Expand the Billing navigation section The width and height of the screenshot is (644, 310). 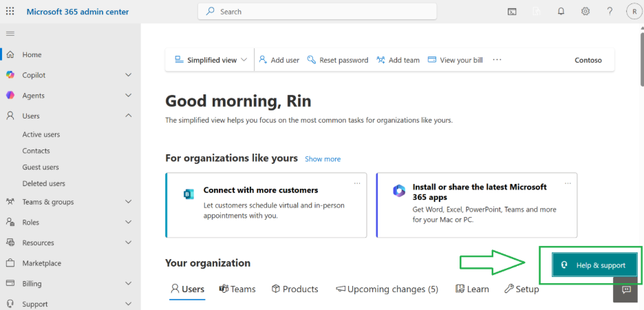[128, 283]
